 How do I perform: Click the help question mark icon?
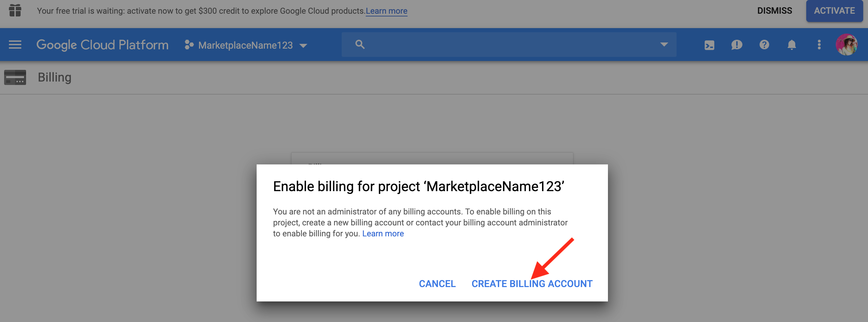pyautogui.click(x=764, y=45)
